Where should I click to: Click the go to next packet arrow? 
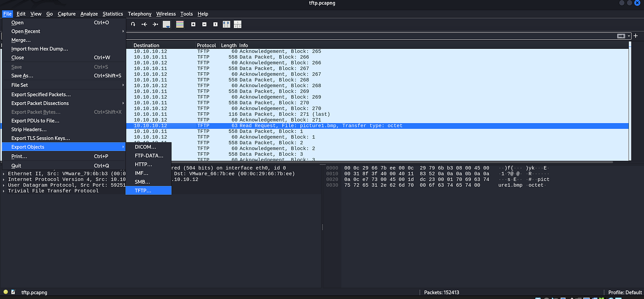click(x=155, y=24)
